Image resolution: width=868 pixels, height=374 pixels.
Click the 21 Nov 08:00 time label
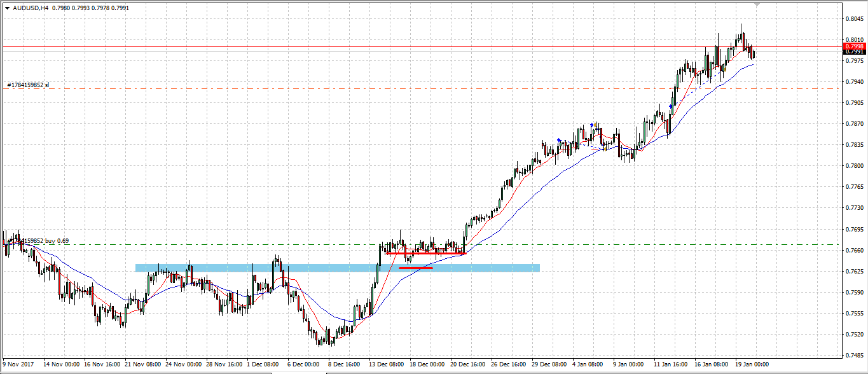click(x=143, y=364)
